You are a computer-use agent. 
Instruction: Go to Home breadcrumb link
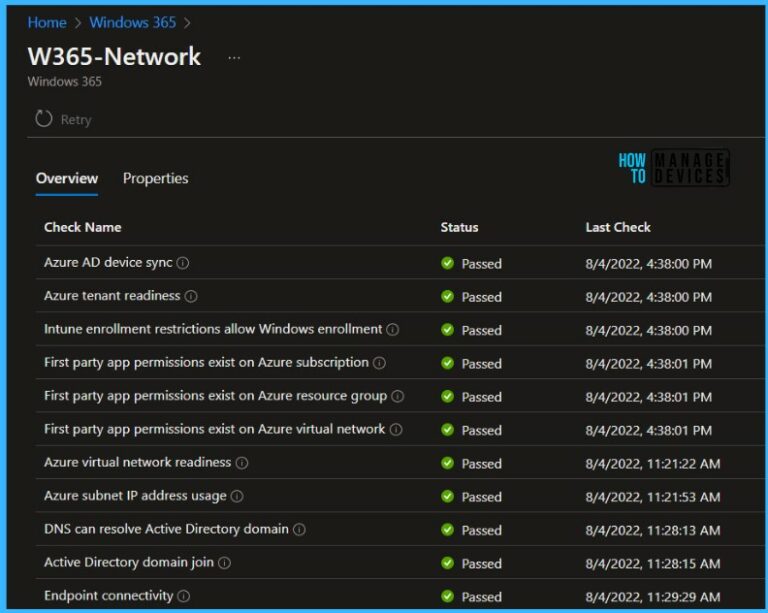tap(47, 22)
